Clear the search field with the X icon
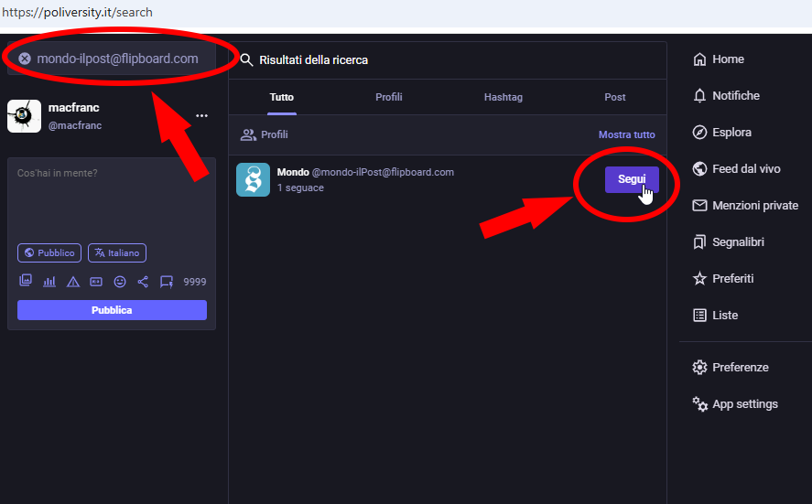 [x=25, y=59]
